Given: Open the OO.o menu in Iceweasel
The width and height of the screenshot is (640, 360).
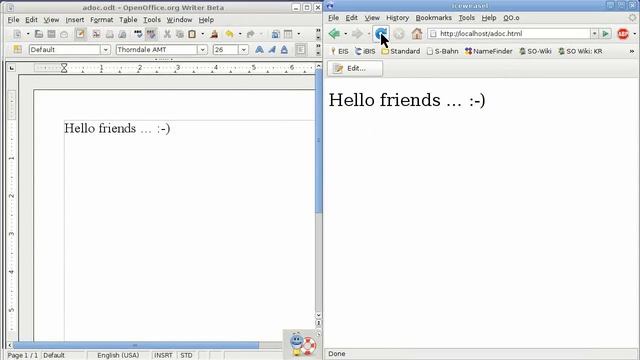Looking at the screenshot, I should (x=511, y=18).
